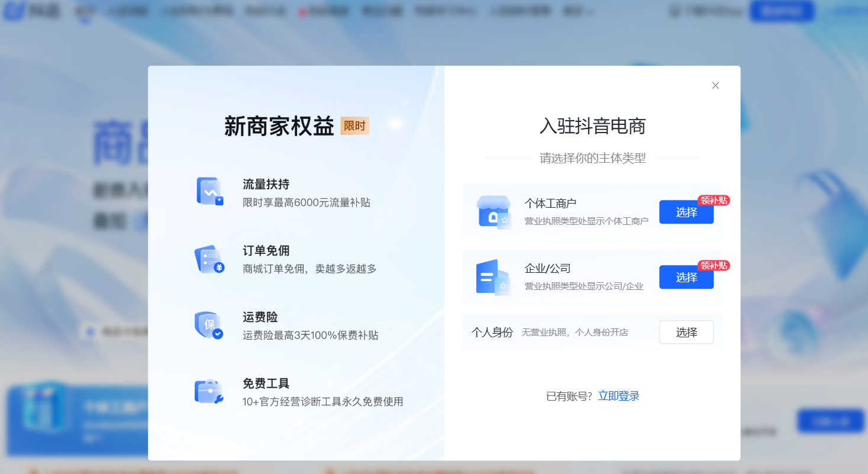Click the 免费工具 toolbox icon
868x474 pixels.
209,392
